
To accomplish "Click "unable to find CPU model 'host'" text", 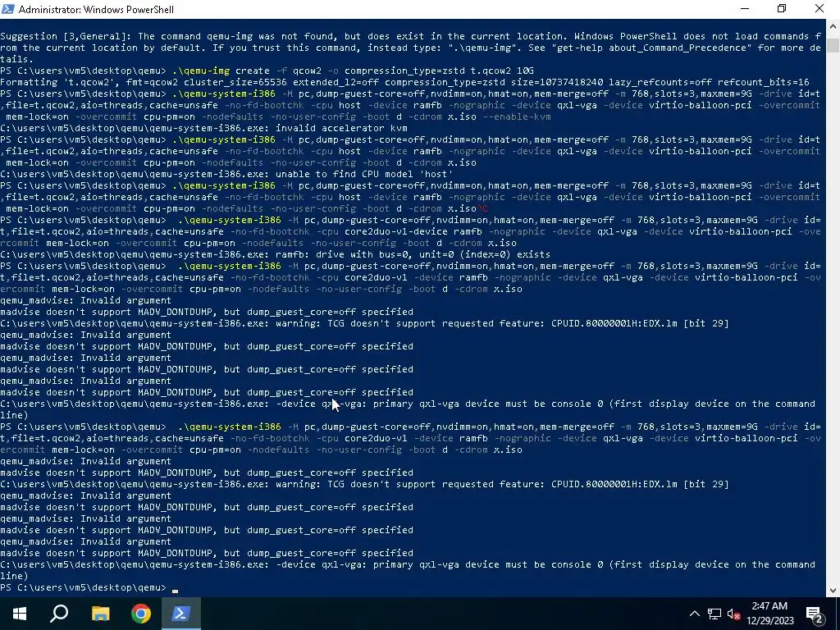I will click(363, 174).
